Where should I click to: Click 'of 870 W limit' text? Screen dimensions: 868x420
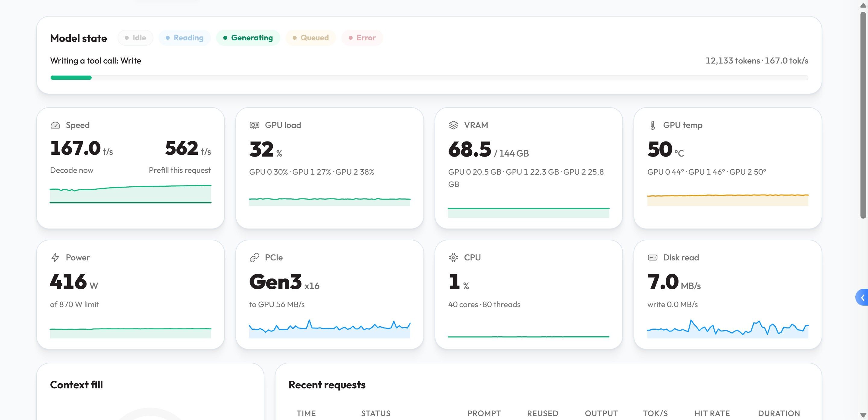coord(74,304)
